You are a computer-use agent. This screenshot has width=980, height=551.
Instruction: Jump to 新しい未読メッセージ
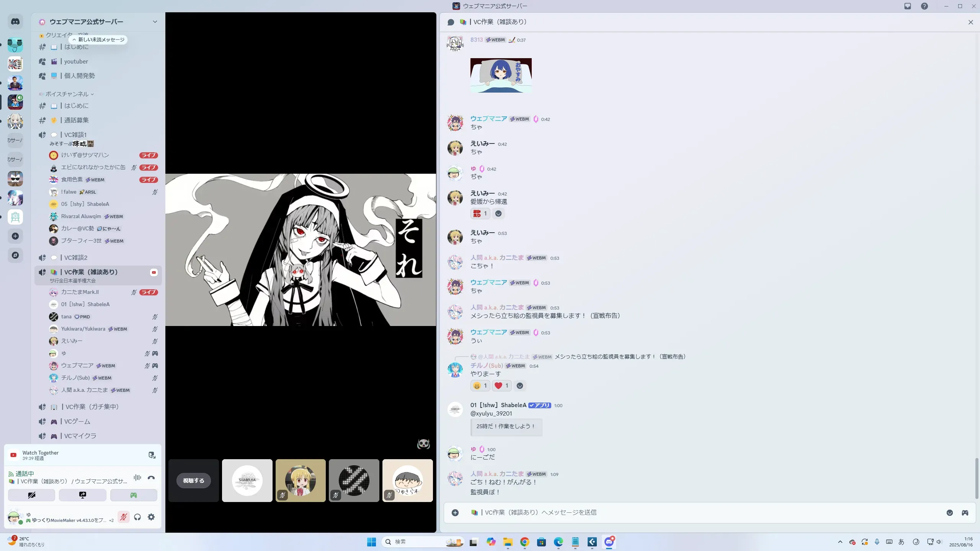[x=99, y=40]
